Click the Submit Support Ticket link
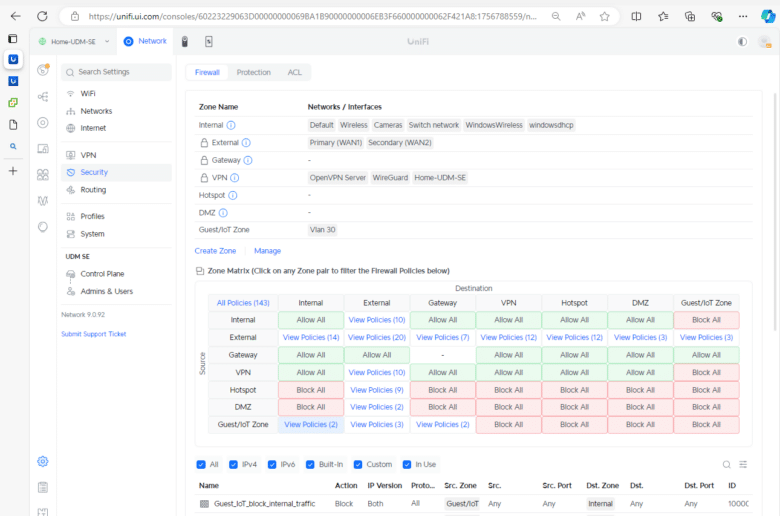The width and height of the screenshot is (780, 516). click(x=94, y=334)
